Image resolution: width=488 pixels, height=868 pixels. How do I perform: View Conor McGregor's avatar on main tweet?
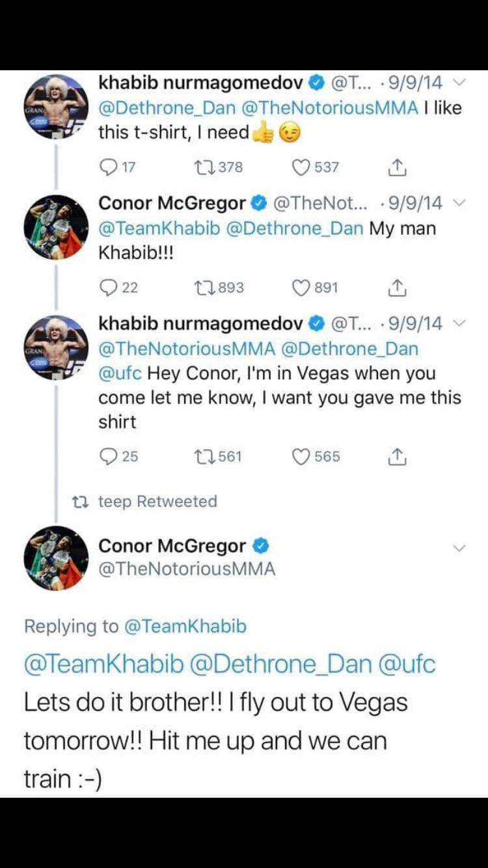pyautogui.click(x=56, y=558)
